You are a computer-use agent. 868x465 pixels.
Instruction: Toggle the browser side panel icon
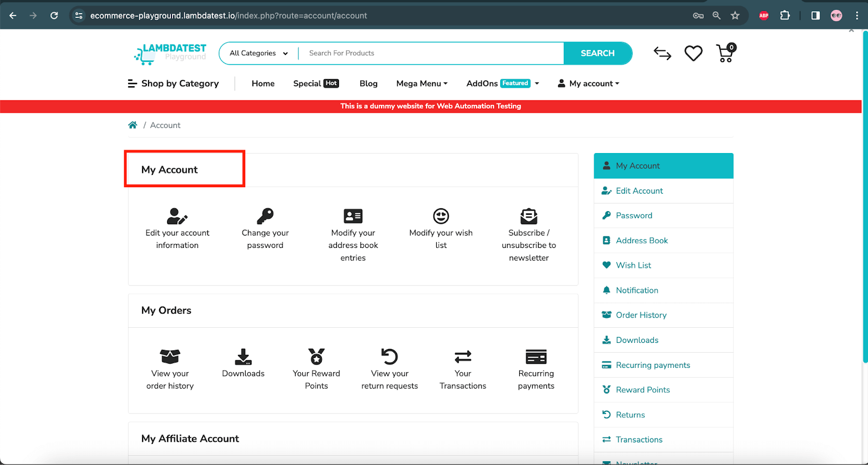[x=815, y=16]
